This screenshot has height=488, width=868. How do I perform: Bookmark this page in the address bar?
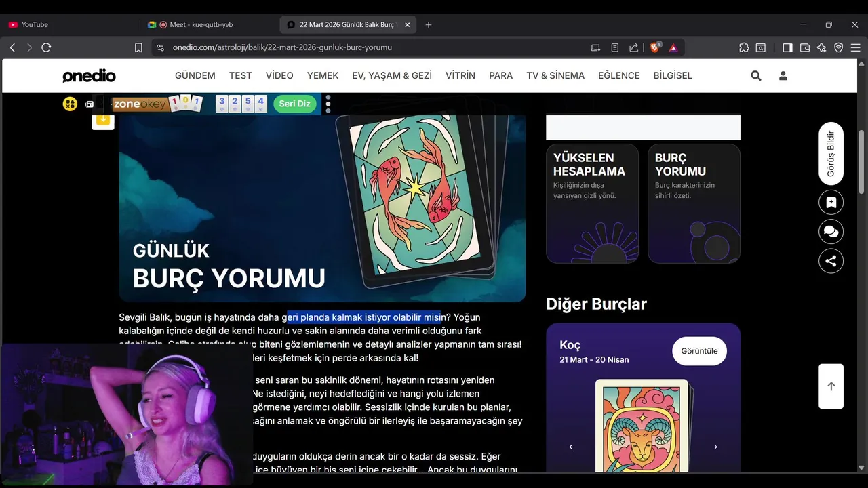click(x=138, y=47)
